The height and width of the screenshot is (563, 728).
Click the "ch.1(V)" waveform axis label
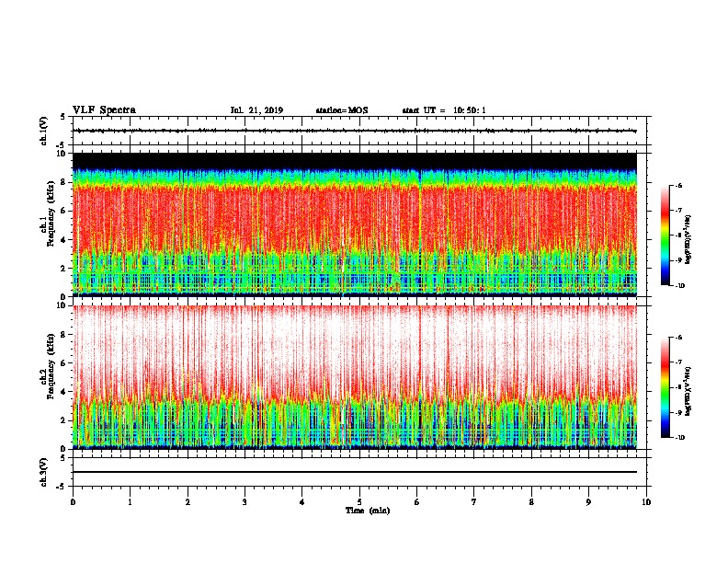43,131
